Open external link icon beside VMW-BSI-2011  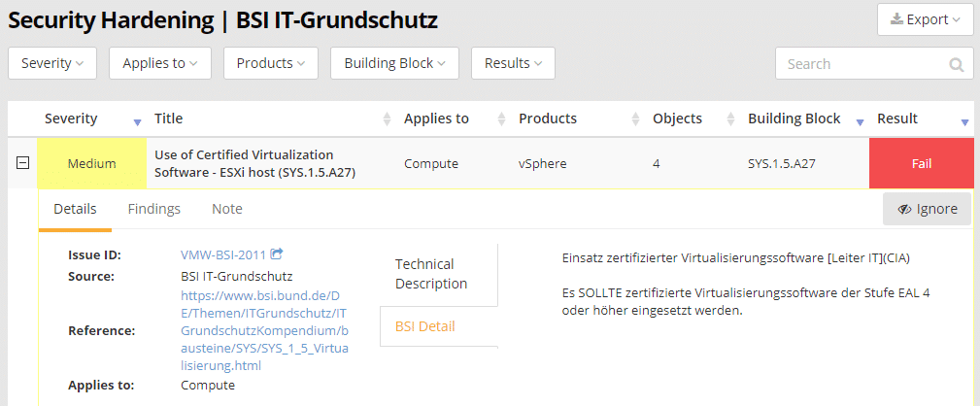tap(277, 254)
